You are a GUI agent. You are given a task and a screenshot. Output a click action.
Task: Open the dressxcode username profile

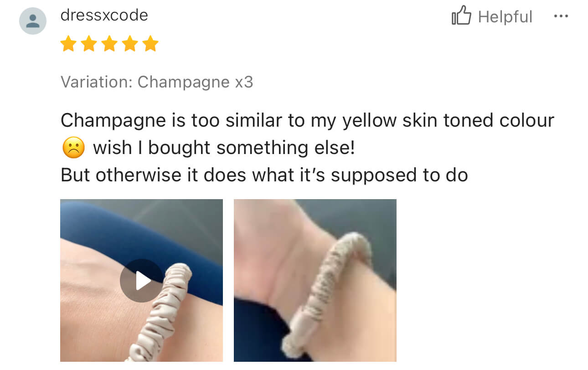pos(104,15)
